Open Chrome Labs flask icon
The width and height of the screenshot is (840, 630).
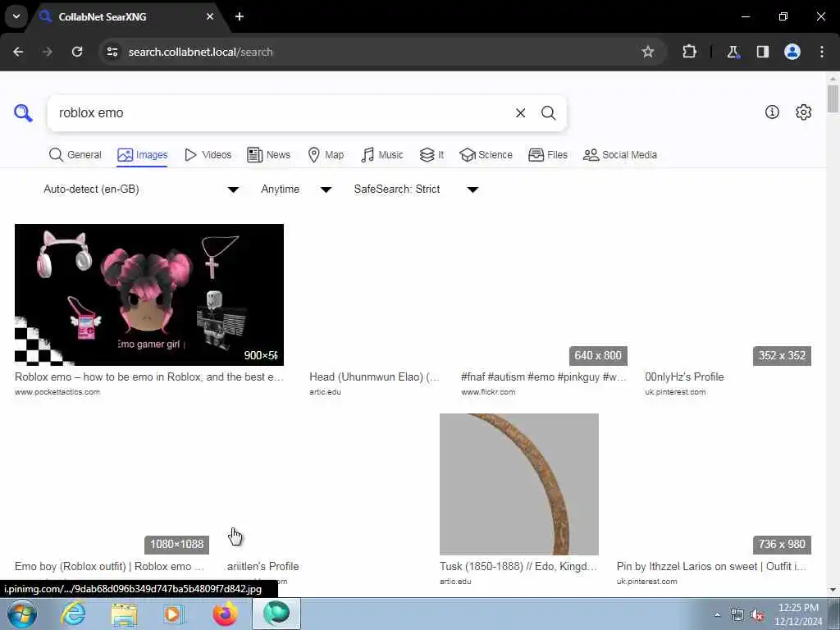click(x=733, y=52)
